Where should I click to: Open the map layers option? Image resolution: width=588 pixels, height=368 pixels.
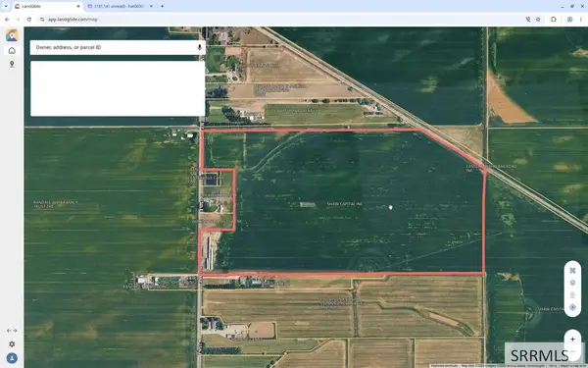[572, 283]
